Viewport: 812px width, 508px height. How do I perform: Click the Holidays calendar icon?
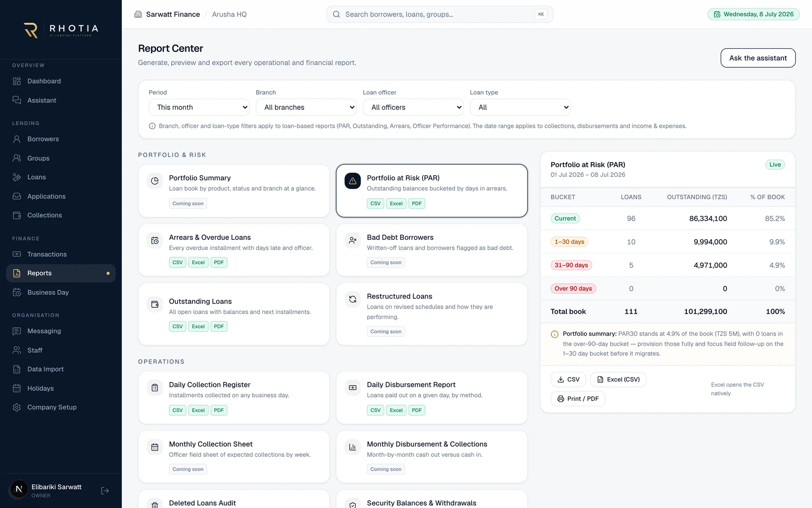[x=17, y=389]
